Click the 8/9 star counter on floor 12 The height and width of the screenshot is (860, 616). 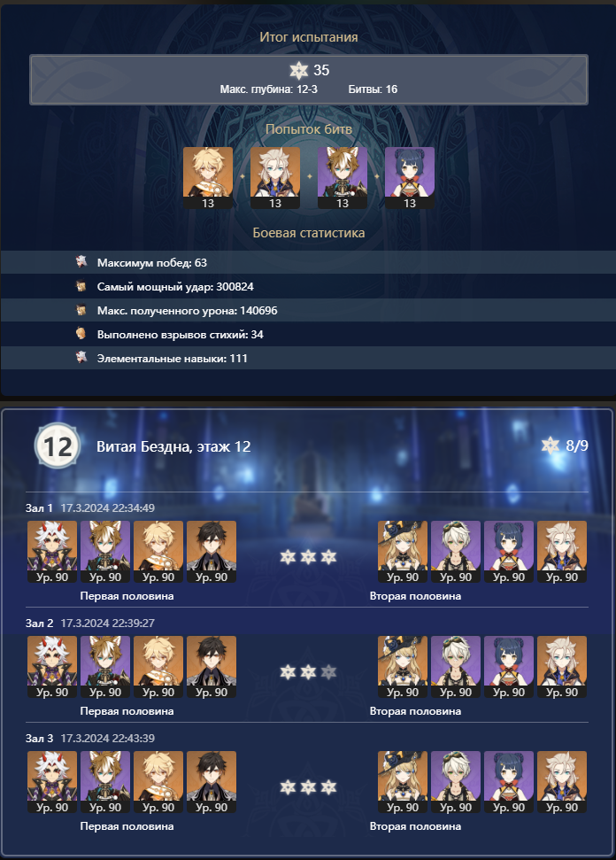[565, 445]
